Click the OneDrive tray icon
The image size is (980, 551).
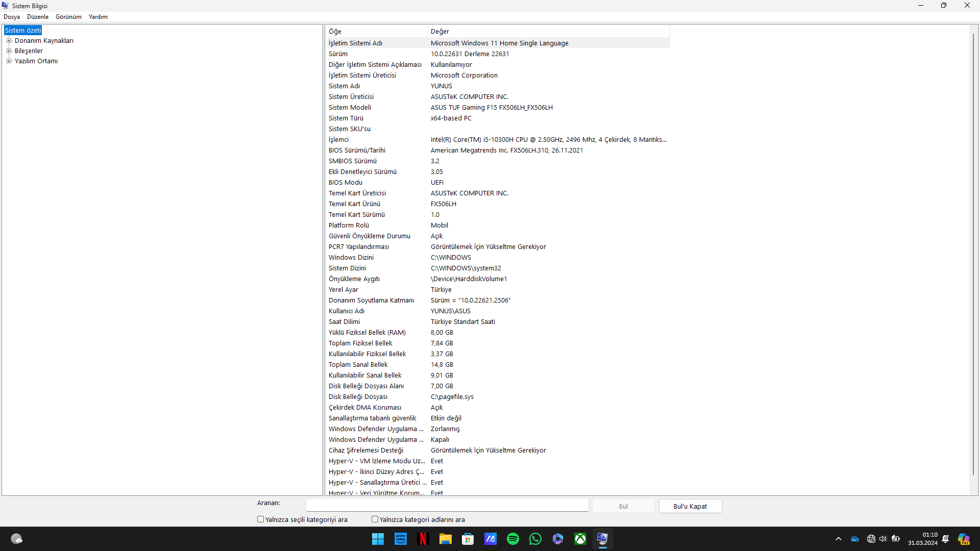[x=855, y=539]
